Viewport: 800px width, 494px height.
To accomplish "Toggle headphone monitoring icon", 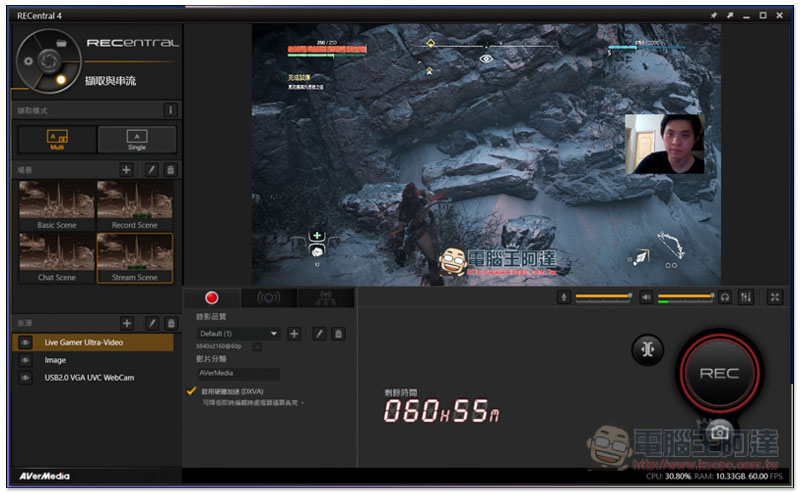I will (725, 297).
